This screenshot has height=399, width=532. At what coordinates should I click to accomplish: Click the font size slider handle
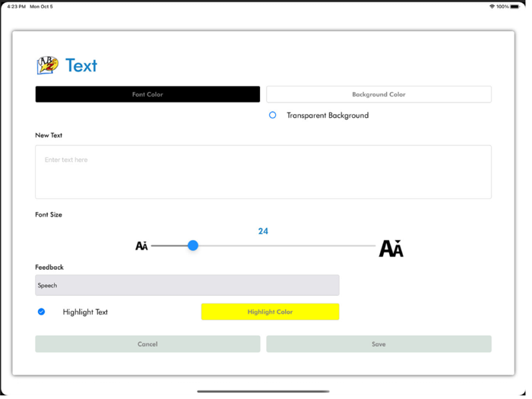(193, 245)
